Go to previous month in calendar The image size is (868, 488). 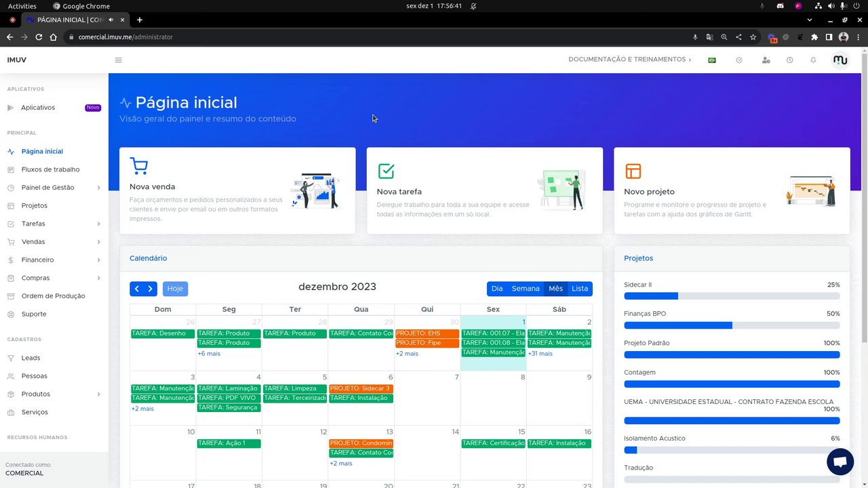coord(136,289)
